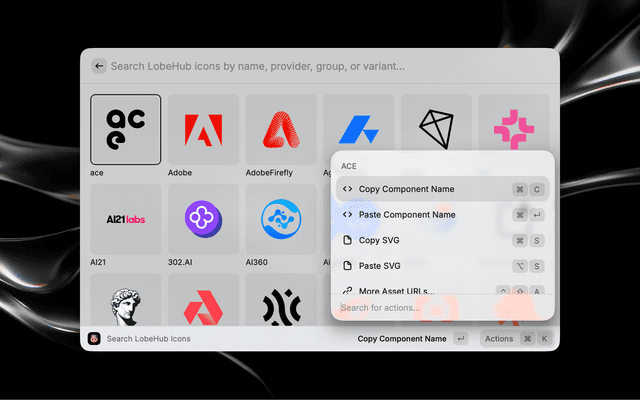Click the Search for actions field
Viewport: 640px width, 400px height.
click(x=440, y=308)
